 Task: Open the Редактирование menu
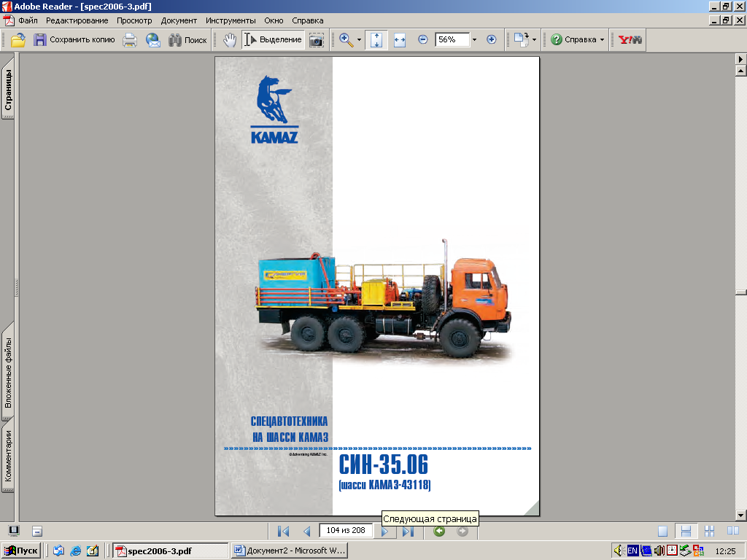tap(77, 20)
